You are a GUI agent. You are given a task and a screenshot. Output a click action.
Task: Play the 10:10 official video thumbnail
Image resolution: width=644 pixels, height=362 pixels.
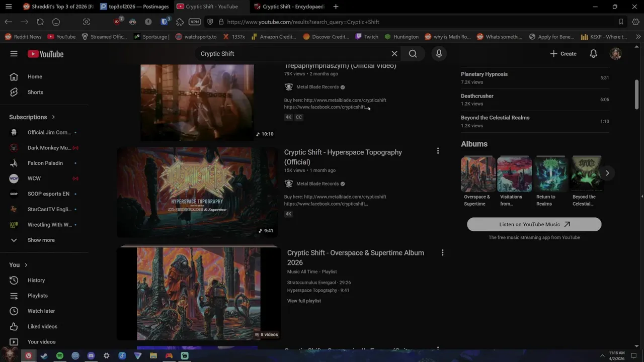pyautogui.click(x=197, y=103)
